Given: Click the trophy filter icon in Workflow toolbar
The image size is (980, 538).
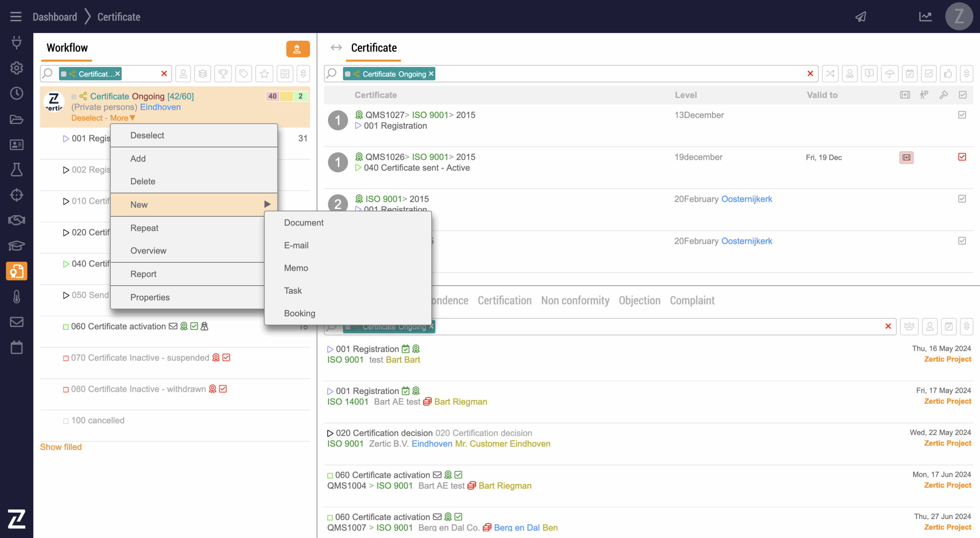Looking at the screenshot, I should pyautogui.click(x=223, y=74).
